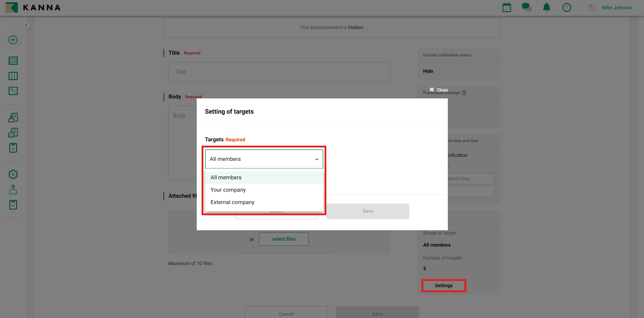
Task: Expand the sidebar with chevron arrow
Action: click(x=26, y=25)
